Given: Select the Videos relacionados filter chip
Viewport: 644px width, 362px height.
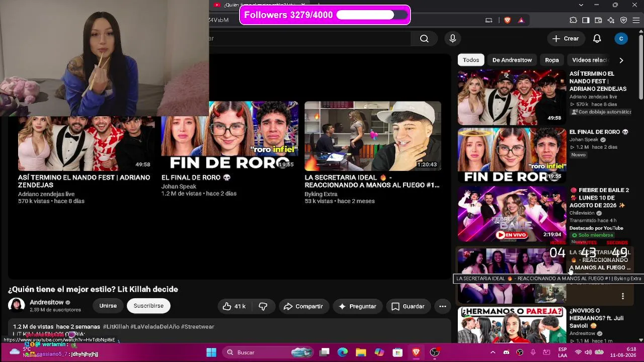Looking at the screenshot, I should tap(590, 60).
